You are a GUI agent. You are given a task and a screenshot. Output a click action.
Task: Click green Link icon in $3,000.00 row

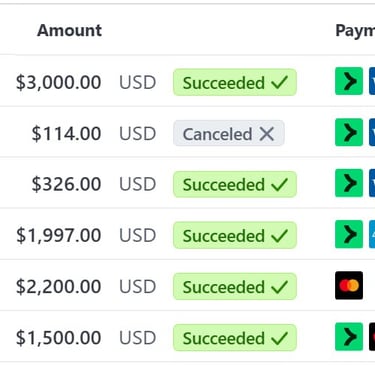(x=349, y=81)
